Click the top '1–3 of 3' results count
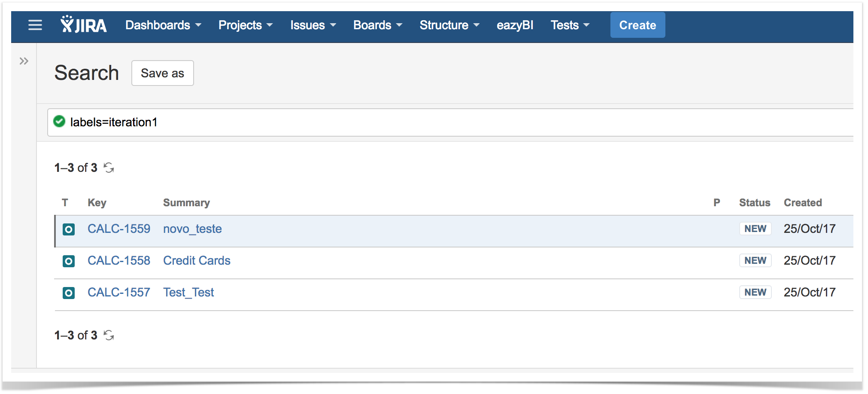Viewport: 868px width, 394px height. 76,168
